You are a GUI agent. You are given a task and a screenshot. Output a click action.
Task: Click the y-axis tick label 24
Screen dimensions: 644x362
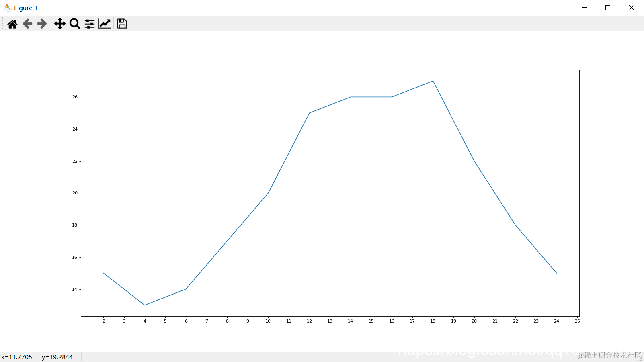point(75,129)
